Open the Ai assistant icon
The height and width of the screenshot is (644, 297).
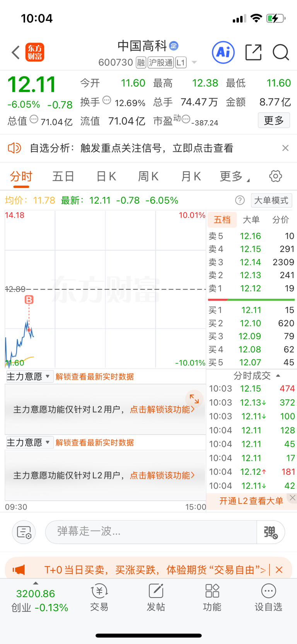(223, 52)
